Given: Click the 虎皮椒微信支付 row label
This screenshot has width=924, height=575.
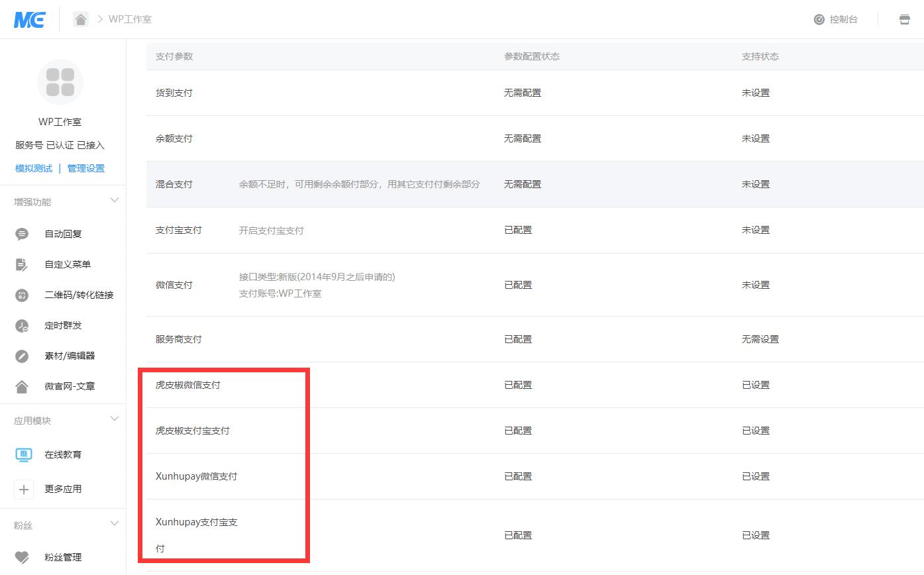Looking at the screenshot, I should (x=188, y=385).
